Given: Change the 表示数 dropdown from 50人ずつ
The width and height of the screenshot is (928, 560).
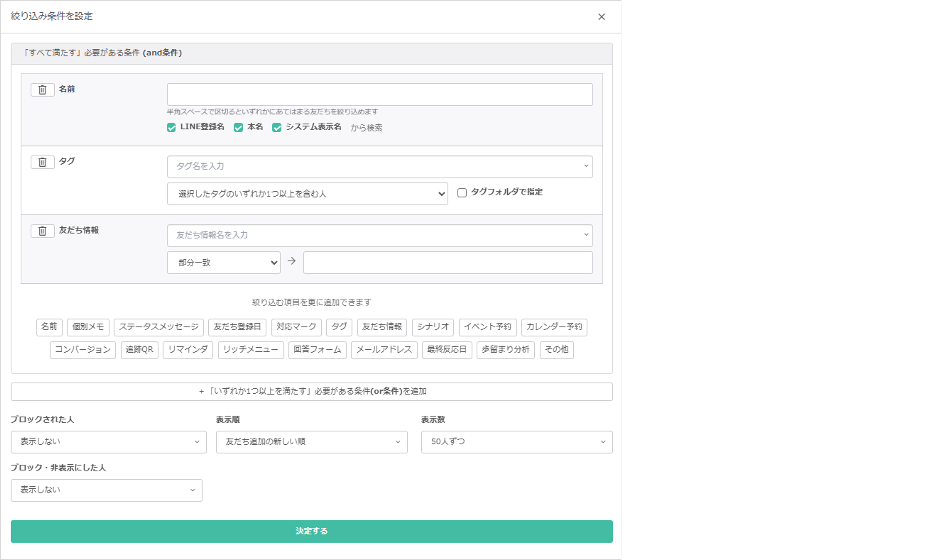Looking at the screenshot, I should tap(516, 442).
